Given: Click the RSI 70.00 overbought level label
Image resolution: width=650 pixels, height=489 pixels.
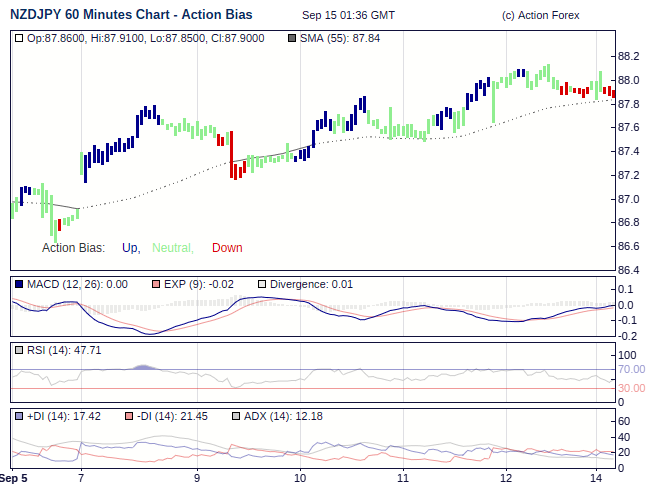Looking at the screenshot, I should point(631,370).
